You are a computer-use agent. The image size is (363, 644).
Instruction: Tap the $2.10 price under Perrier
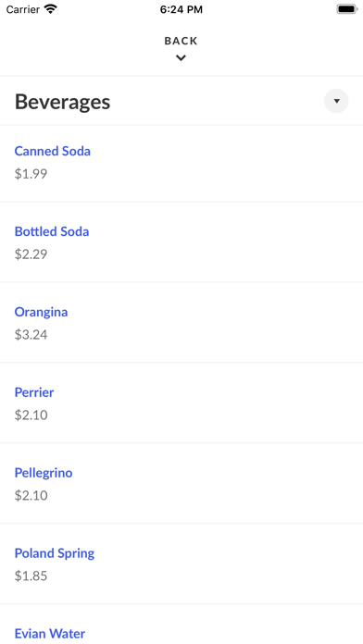31,415
